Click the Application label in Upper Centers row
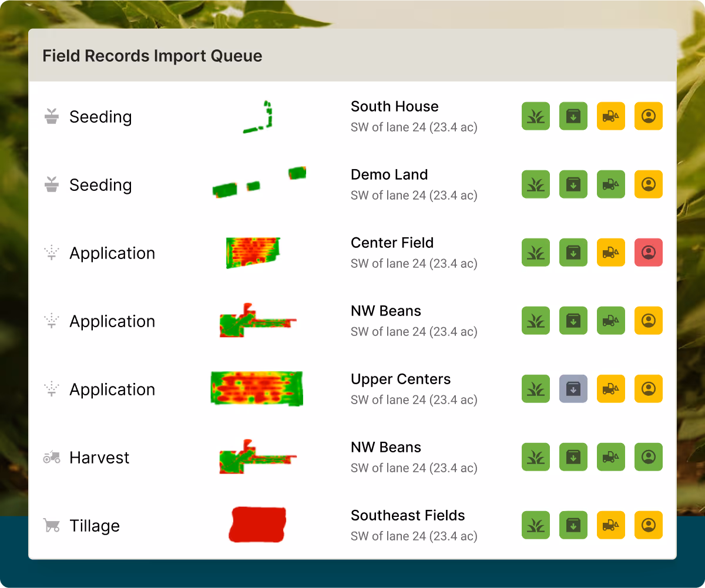 (112, 390)
